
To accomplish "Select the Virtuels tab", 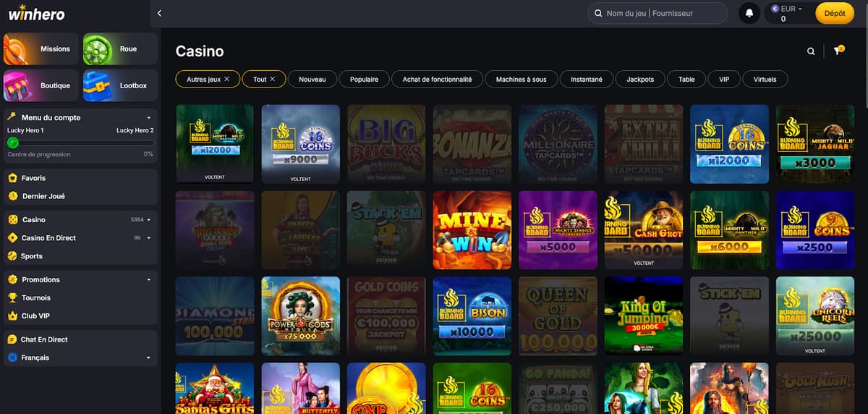I will click(765, 79).
